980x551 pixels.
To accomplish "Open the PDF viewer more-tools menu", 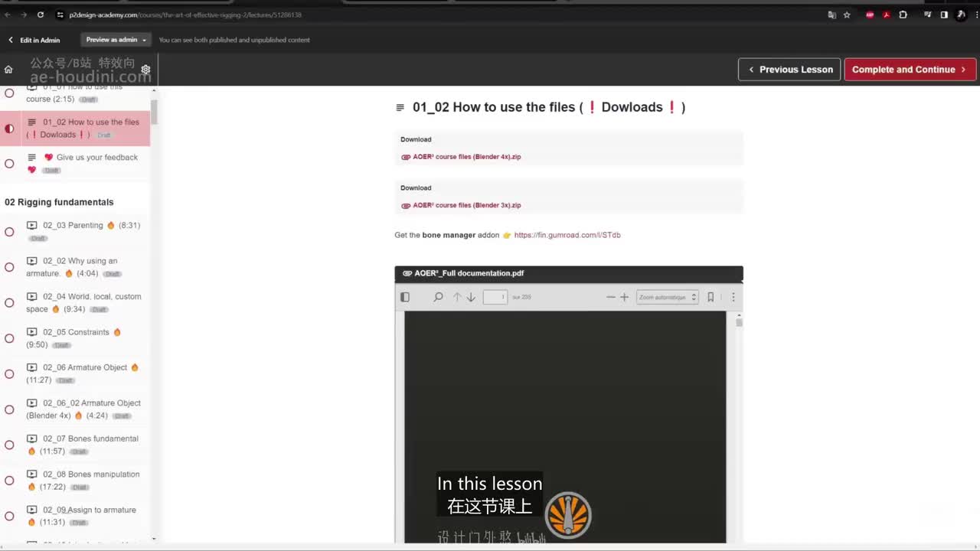I will point(733,297).
